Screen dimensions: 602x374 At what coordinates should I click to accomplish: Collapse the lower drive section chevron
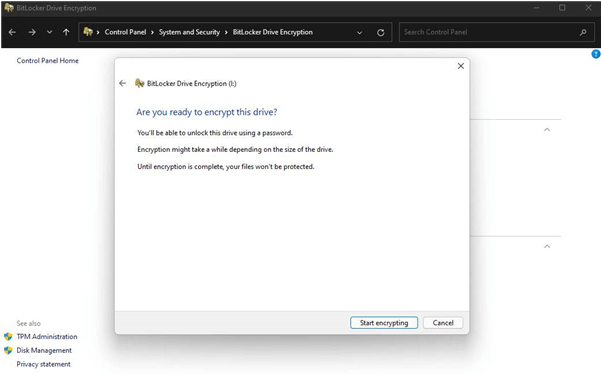(547, 247)
